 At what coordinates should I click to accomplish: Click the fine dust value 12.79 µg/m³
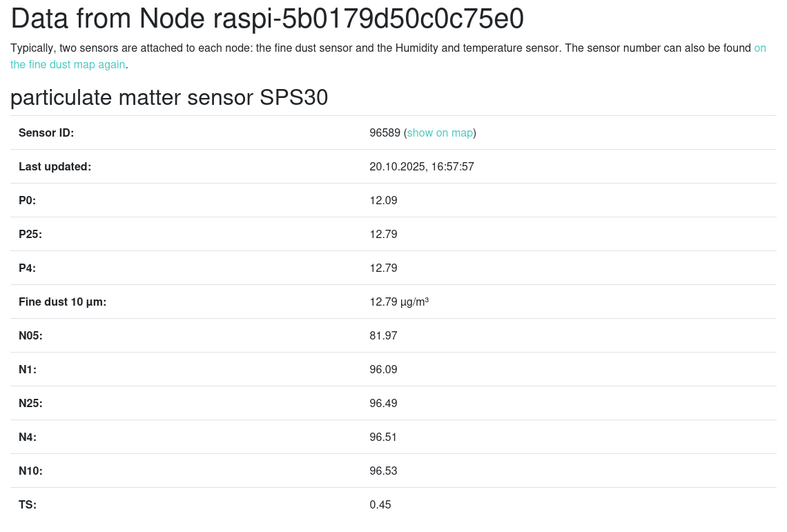[x=399, y=302]
